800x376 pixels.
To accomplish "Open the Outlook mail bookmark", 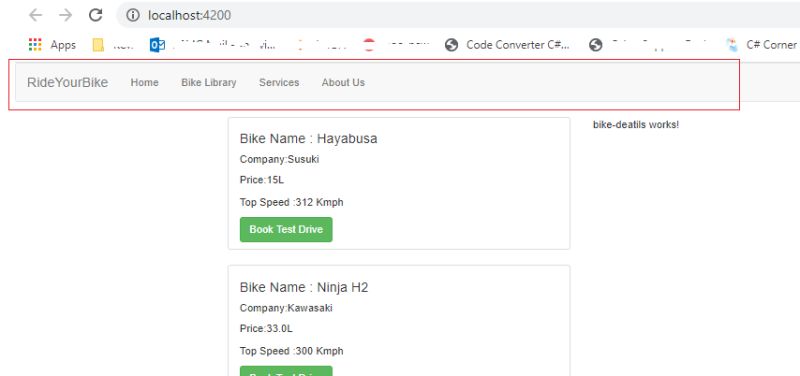I will click(x=157, y=45).
